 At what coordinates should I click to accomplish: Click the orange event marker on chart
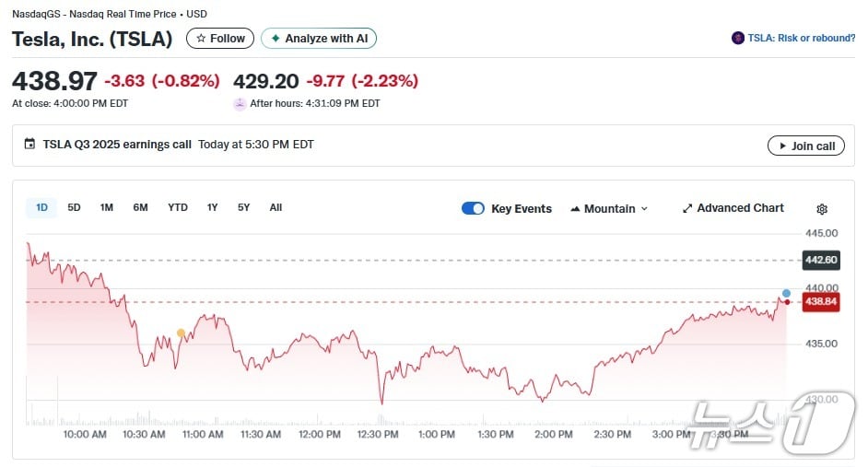pos(181,333)
